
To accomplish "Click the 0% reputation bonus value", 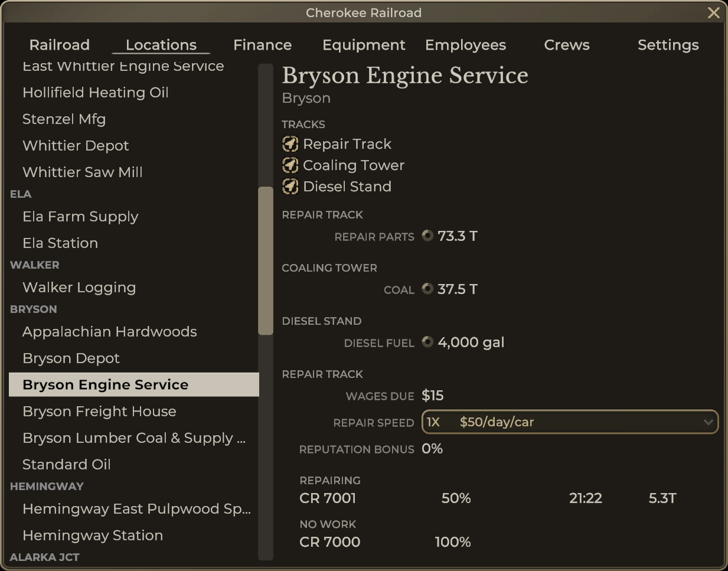I will [432, 449].
